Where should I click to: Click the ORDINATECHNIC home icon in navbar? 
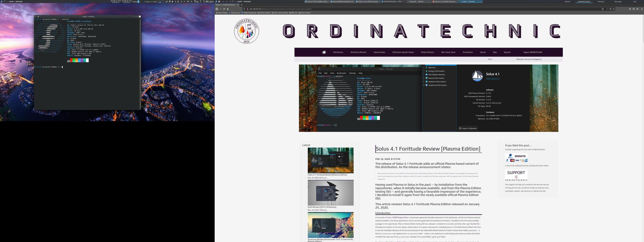[324, 52]
